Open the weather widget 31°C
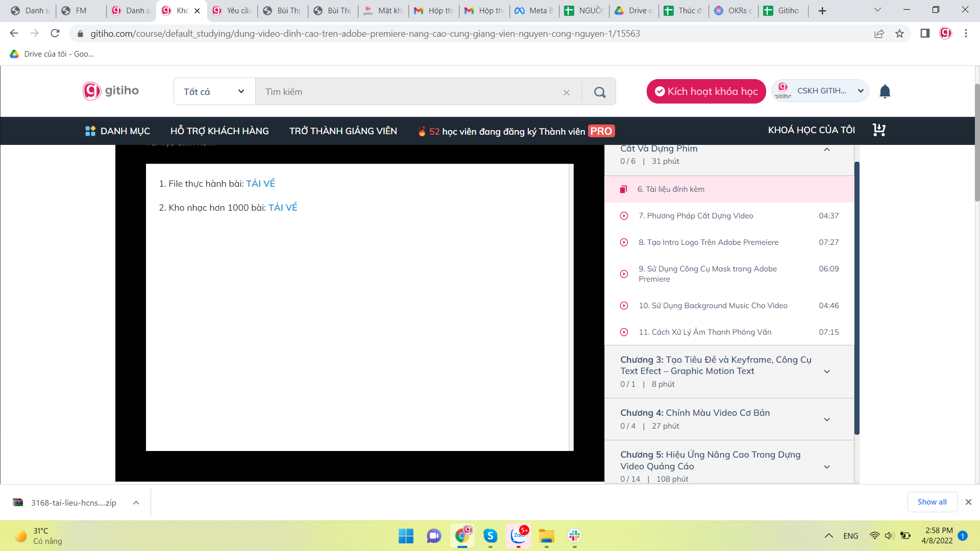Image resolution: width=980 pixels, height=551 pixels. [x=38, y=536]
